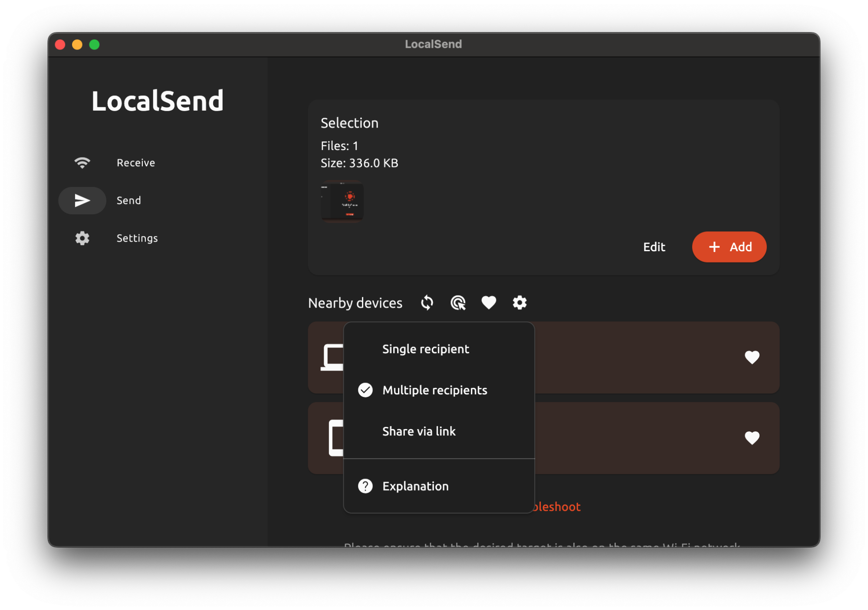Click the 'Files: 1' text

[339, 146]
